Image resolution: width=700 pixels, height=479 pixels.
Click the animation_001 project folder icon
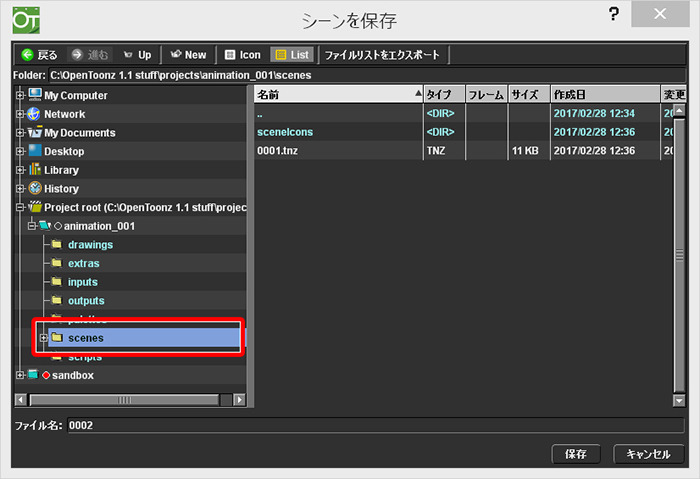[45, 225]
